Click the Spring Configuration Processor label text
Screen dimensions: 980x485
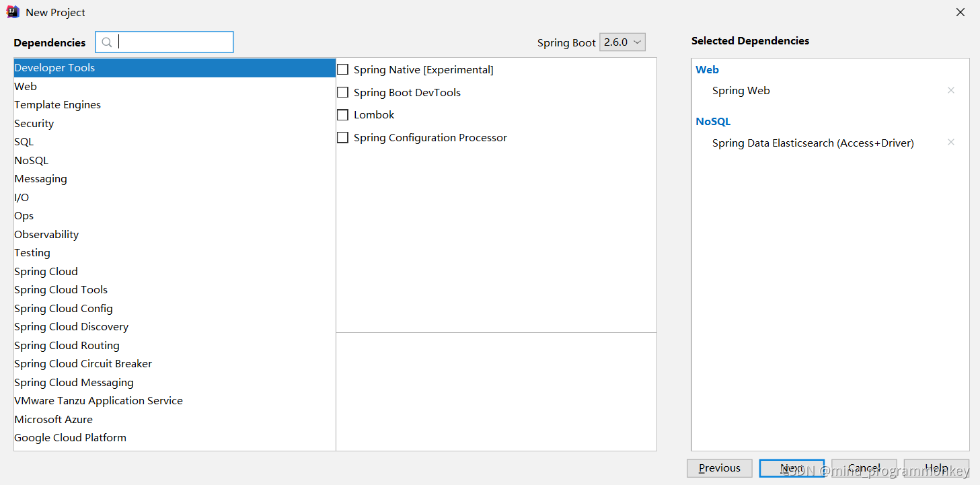click(430, 138)
